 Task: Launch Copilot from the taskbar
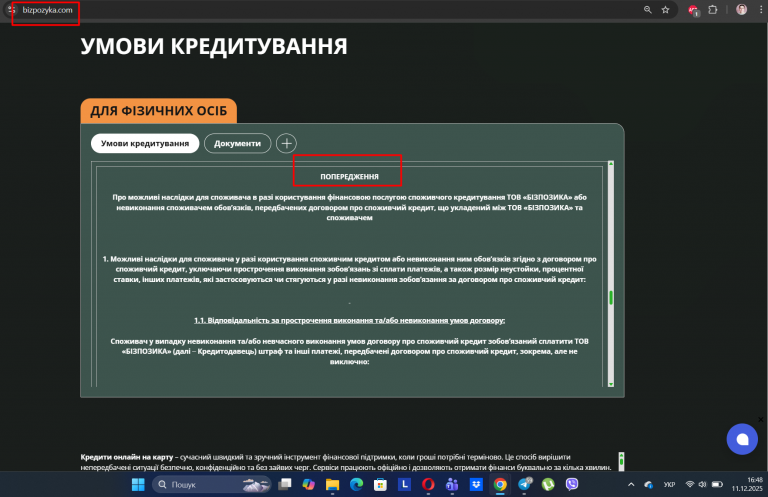309,485
